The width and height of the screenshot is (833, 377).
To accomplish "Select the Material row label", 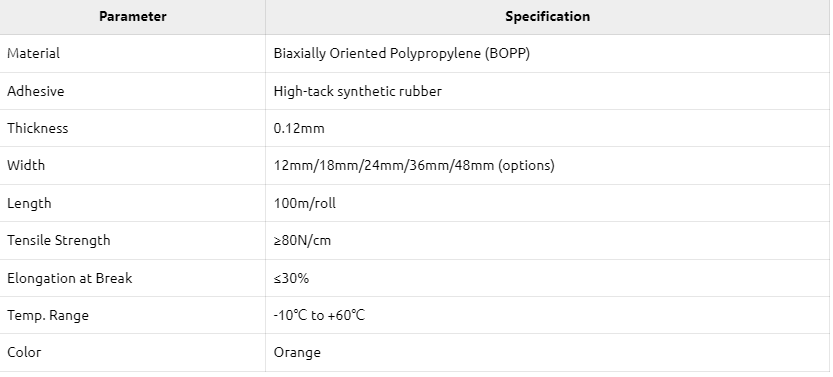I will pos(33,53).
